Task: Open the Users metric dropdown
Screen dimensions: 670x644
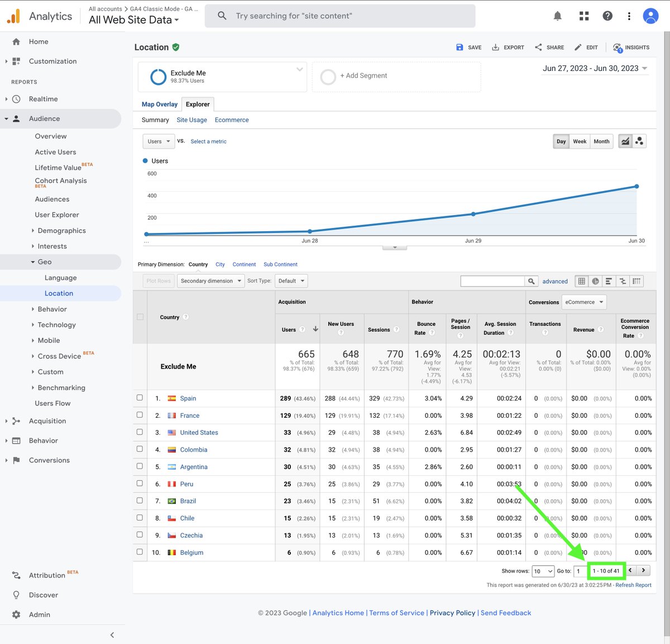Action: 159,141
